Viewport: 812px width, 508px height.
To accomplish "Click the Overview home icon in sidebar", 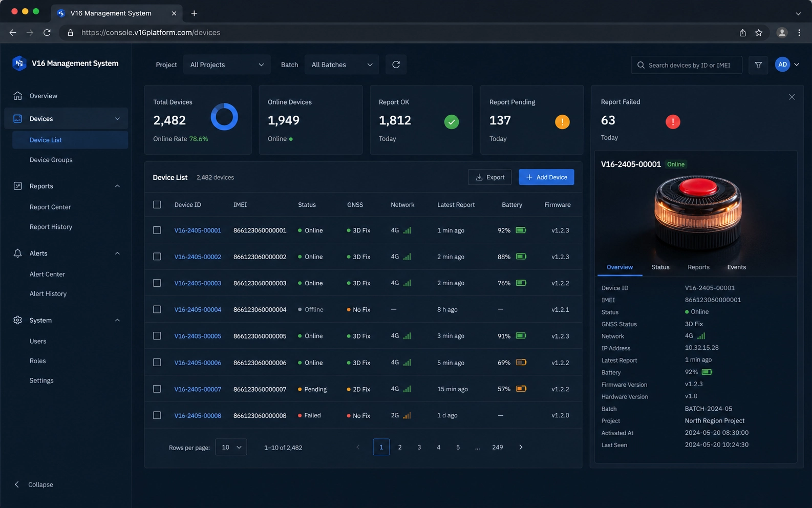I will (x=17, y=96).
